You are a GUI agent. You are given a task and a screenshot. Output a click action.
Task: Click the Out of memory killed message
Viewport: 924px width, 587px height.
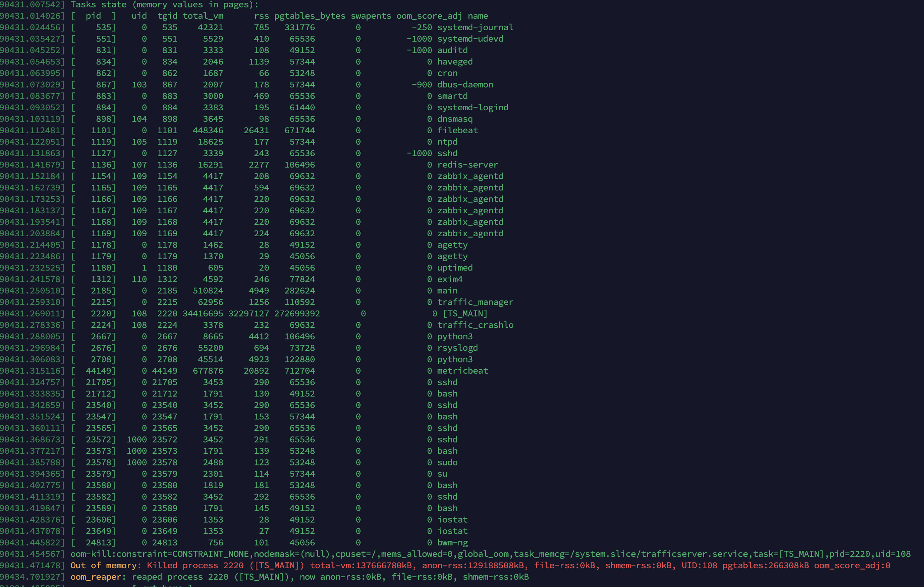[269, 565]
